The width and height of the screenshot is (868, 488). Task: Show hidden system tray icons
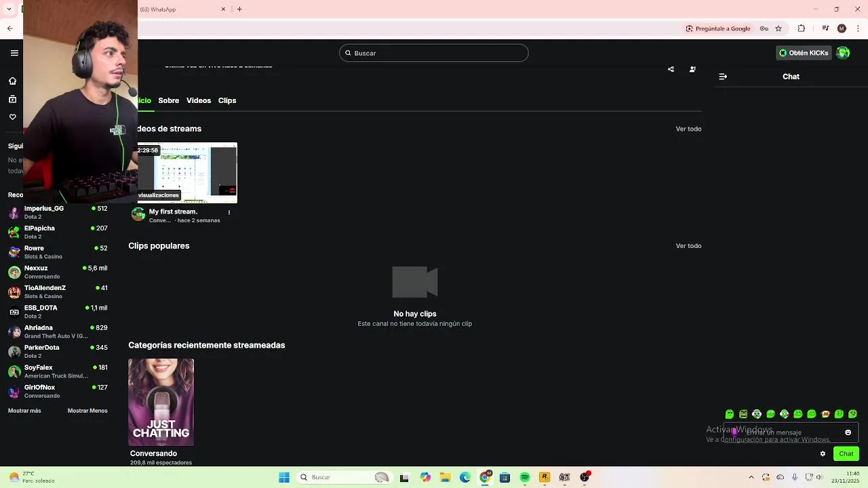coord(751,478)
